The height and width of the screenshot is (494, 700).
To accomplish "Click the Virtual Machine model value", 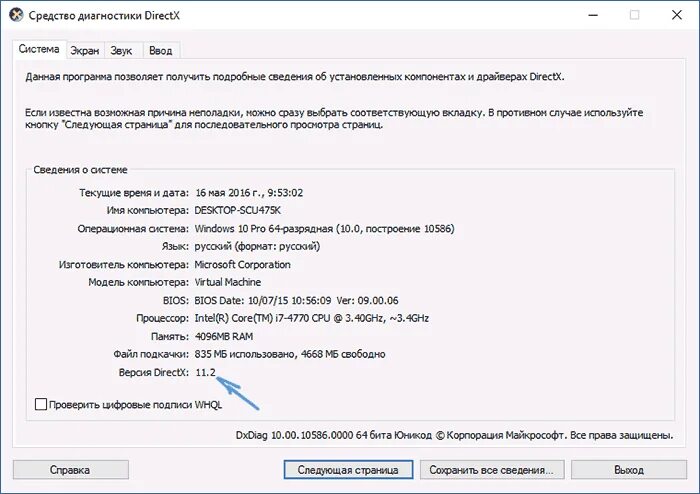I will tap(228, 282).
